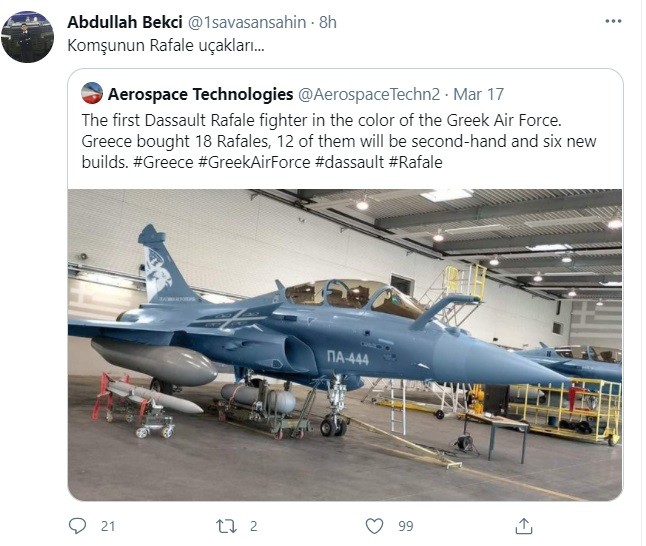The width and height of the screenshot is (646, 546).
Task: Follow the #dassault hashtag
Action: (349, 162)
